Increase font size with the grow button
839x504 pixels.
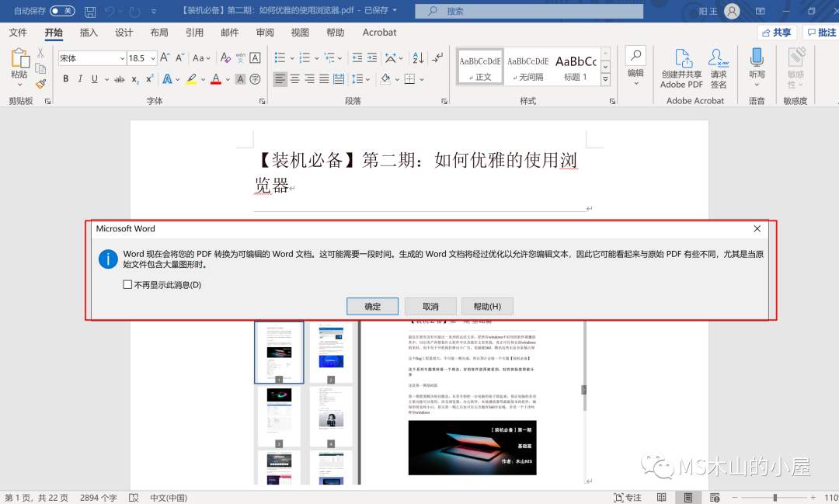(x=165, y=57)
